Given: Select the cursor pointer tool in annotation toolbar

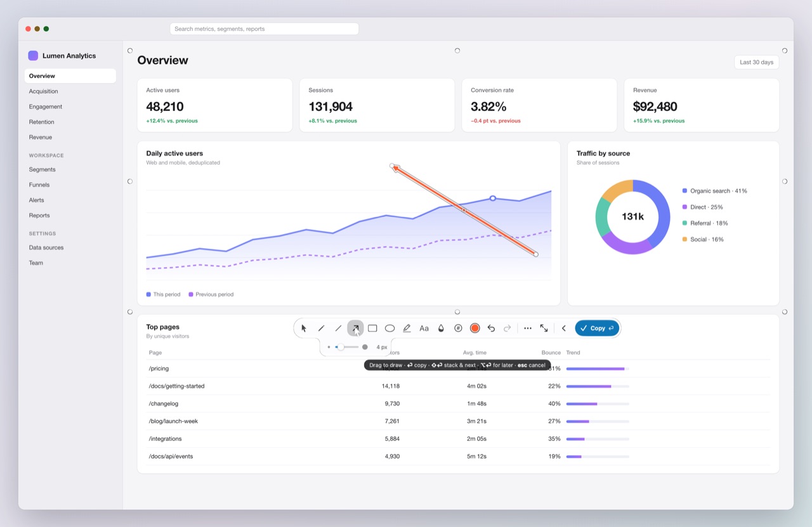Looking at the screenshot, I should coord(304,328).
